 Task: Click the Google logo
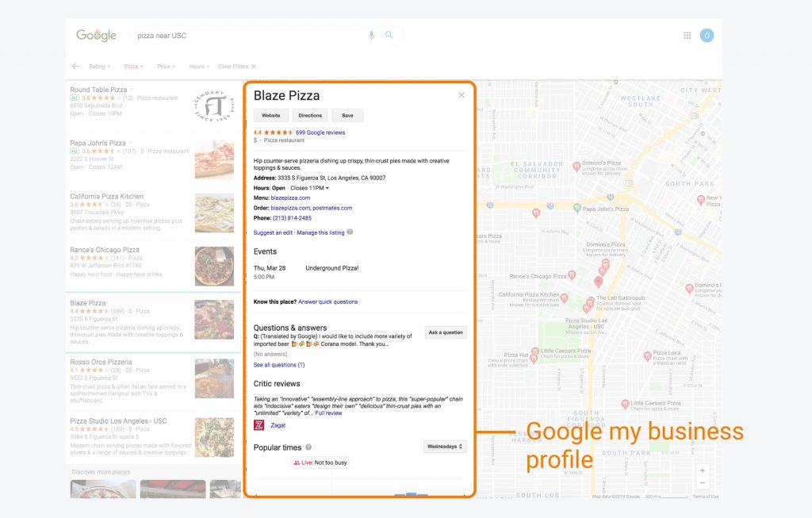tap(96, 35)
